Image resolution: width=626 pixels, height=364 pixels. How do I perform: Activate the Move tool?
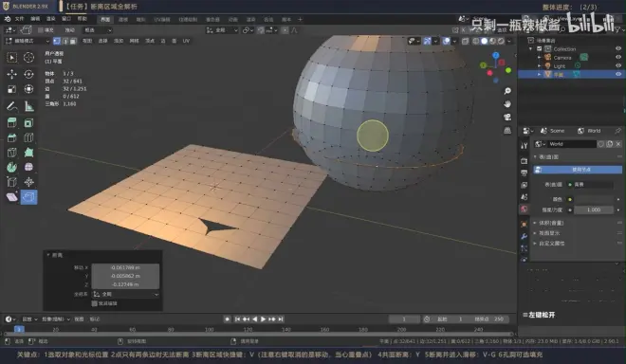pos(11,74)
